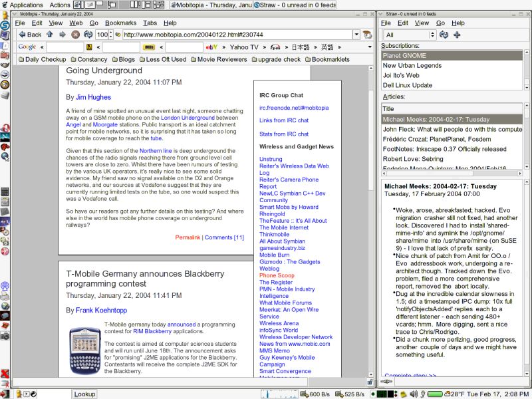Open the Tabs menu in Galeon
Screen dimensions: 532x399
[150, 23]
